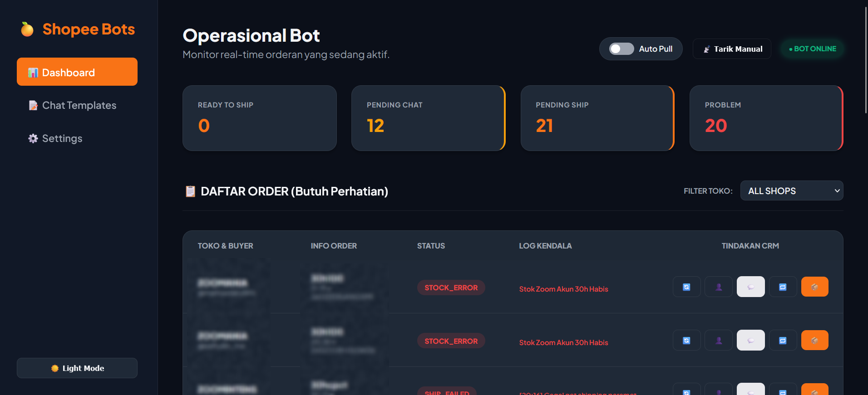This screenshot has height=395, width=868.
Task: Click the chat bubble button in first STOCK_ERROR row
Action: pos(751,287)
